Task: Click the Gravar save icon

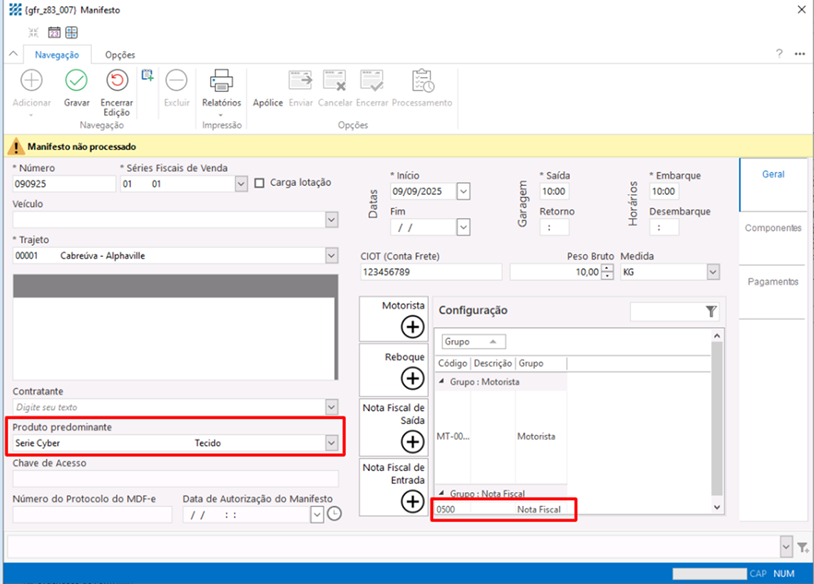Action: (x=76, y=82)
